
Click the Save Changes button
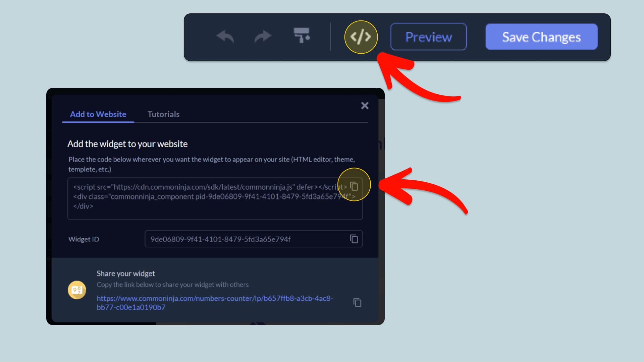point(541,37)
